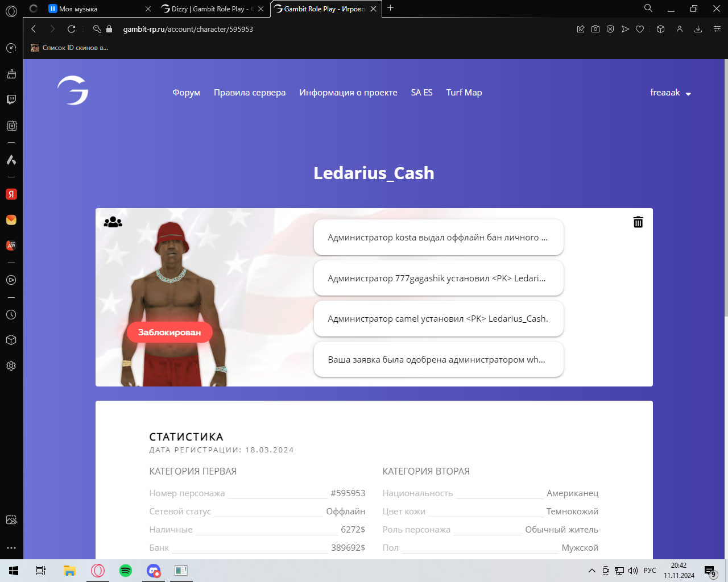Click the heart bookmark icon in address bar
Viewport: 728px width, 582px height.
coord(640,29)
